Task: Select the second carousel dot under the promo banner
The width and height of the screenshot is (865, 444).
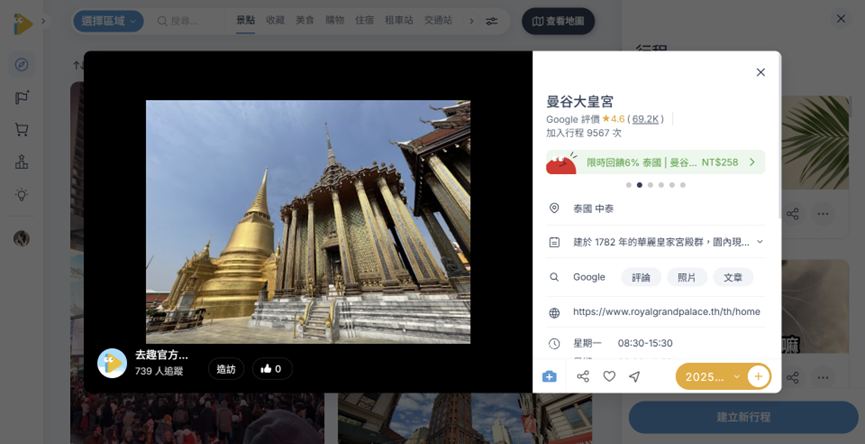Action: (x=639, y=185)
